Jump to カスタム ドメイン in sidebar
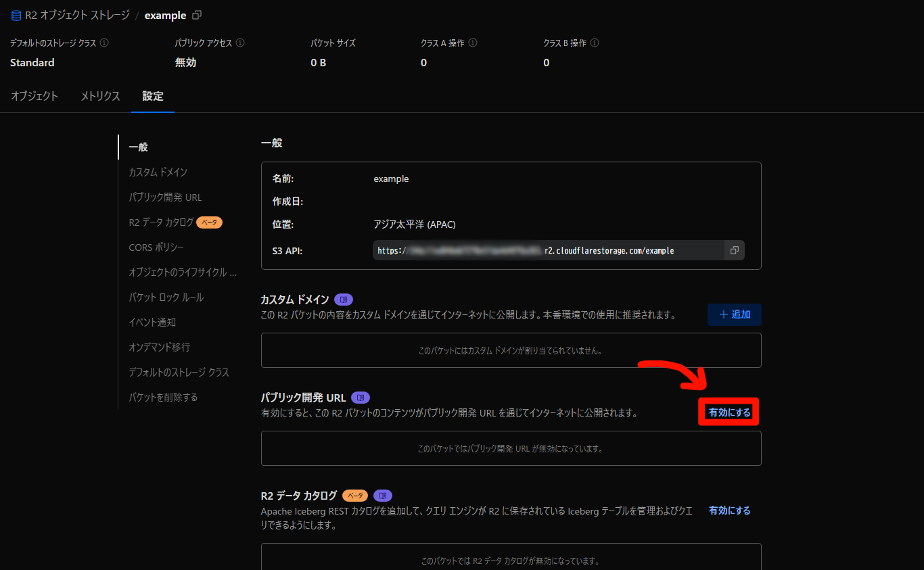 [x=158, y=172]
